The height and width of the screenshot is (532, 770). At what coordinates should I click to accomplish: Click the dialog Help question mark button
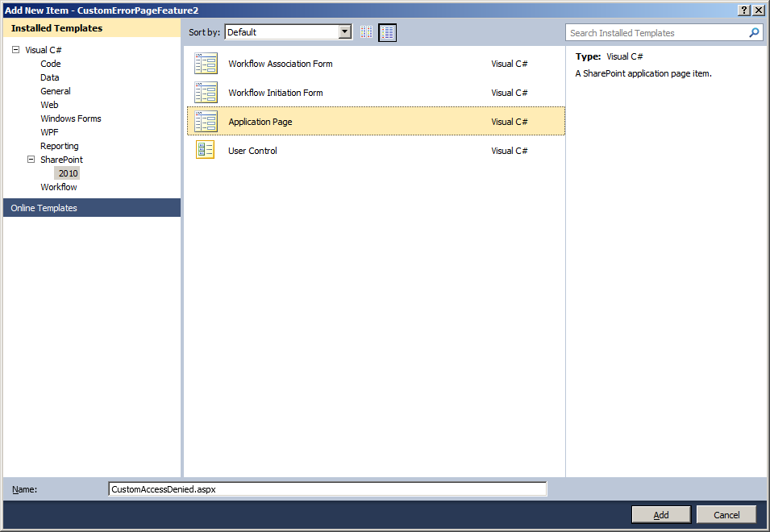pyautogui.click(x=744, y=10)
